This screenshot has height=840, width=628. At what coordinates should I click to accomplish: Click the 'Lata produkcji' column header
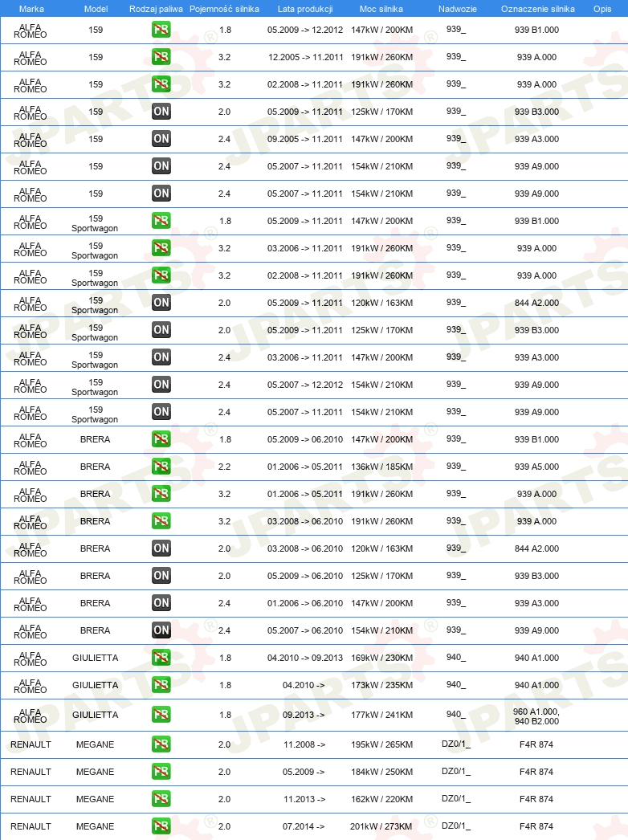point(305,9)
